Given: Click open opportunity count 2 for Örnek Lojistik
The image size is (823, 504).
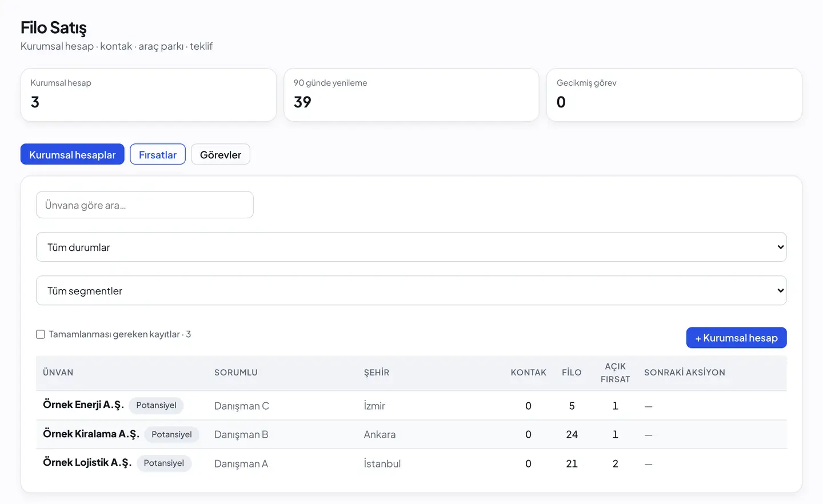Looking at the screenshot, I should [616, 463].
